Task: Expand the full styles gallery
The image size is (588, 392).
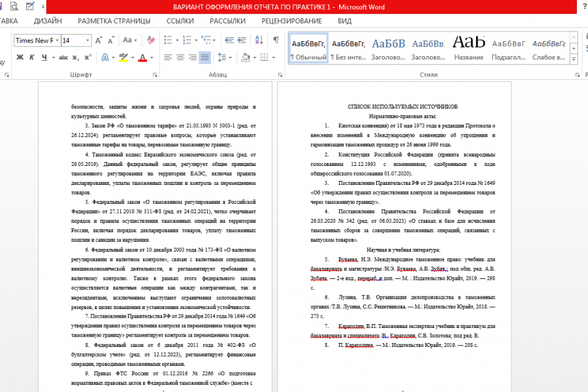Action: click(574, 59)
